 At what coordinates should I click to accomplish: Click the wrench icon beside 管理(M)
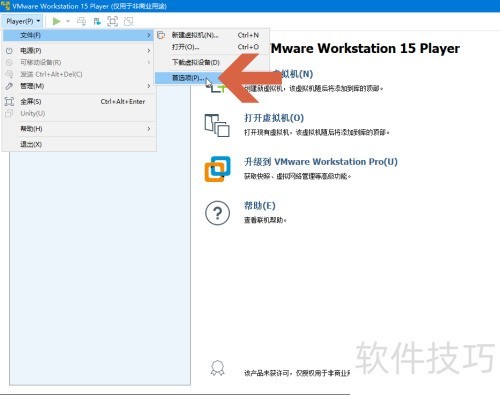(x=9, y=86)
